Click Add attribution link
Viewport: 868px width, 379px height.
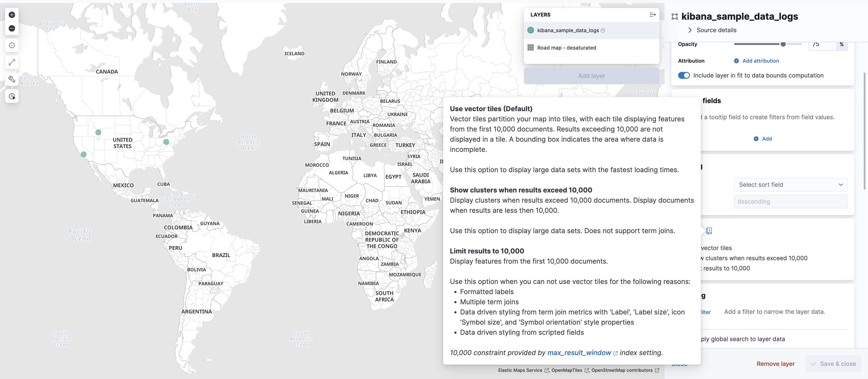(x=760, y=61)
